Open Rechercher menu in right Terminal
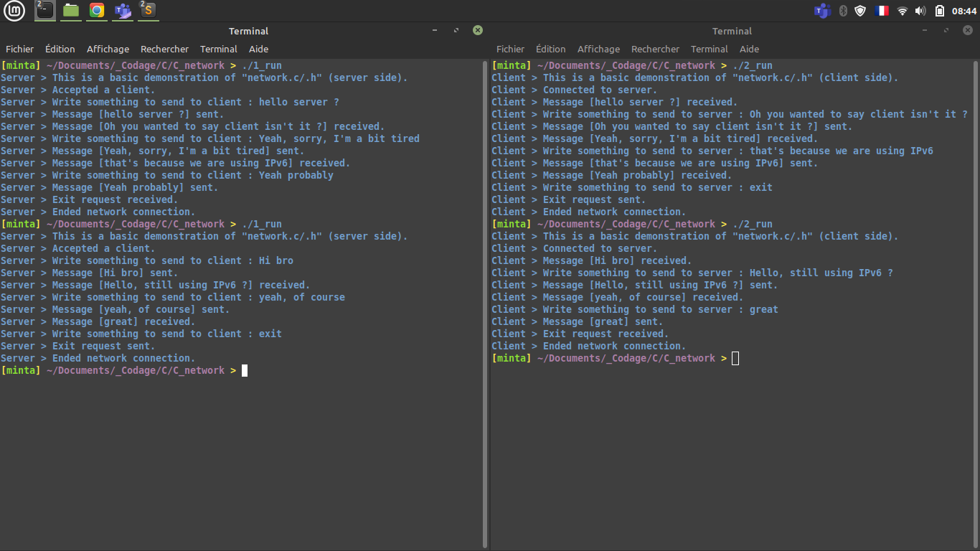 click(x=655, y=49)
